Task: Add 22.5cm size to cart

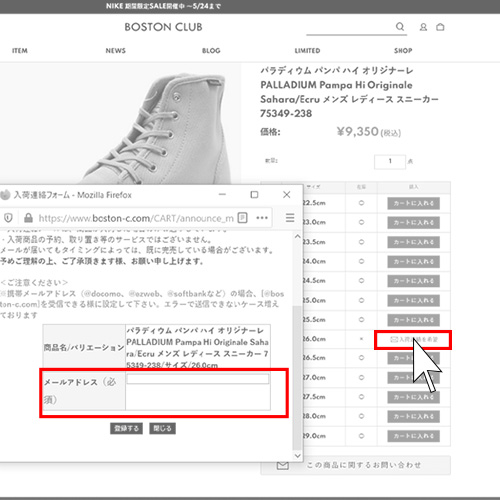Action: coord(413,203)
